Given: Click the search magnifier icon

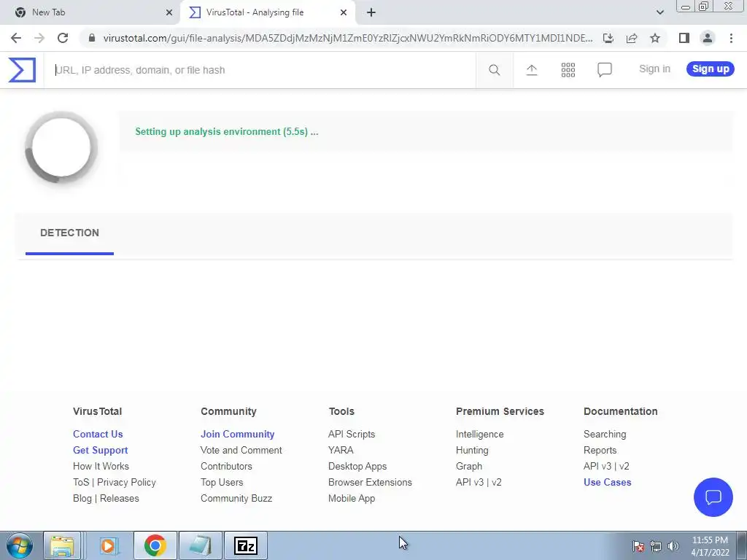Looking at the screenshot, I should pyautogui.click(x=495, y=70).
